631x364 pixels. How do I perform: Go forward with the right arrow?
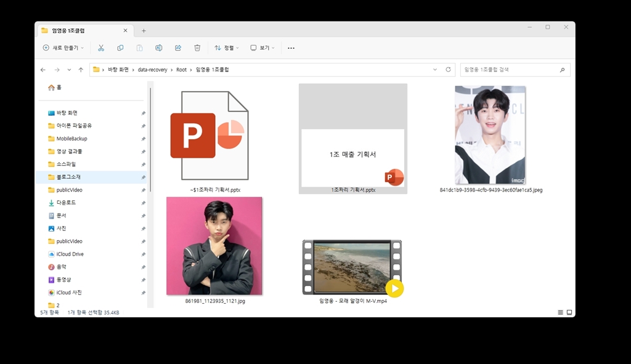(57, 70)
